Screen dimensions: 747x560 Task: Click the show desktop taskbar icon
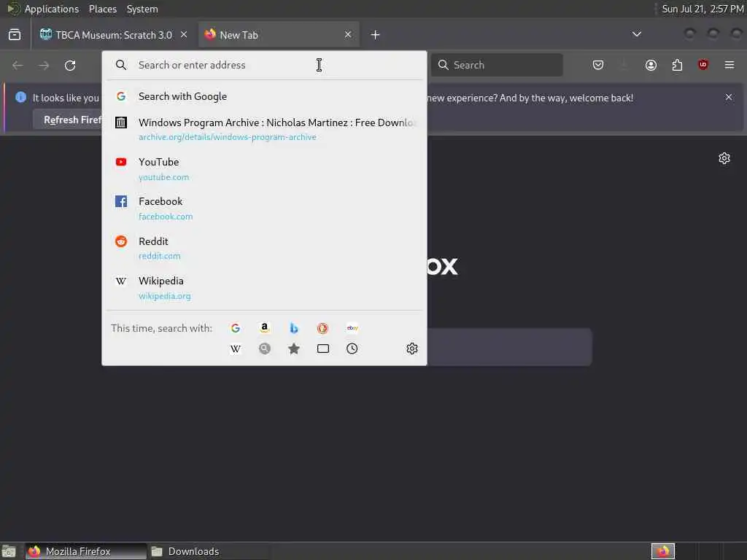[9, 551]
